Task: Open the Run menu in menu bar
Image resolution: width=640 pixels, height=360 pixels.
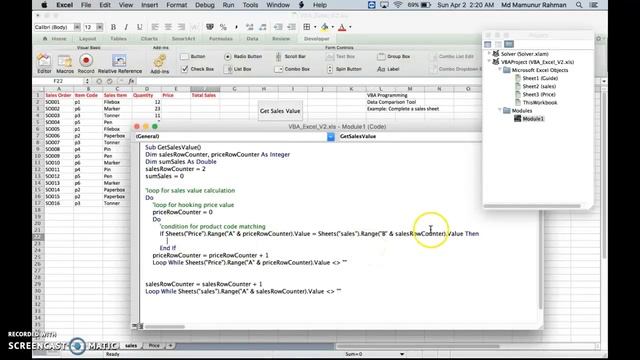Action: [229, 5]
